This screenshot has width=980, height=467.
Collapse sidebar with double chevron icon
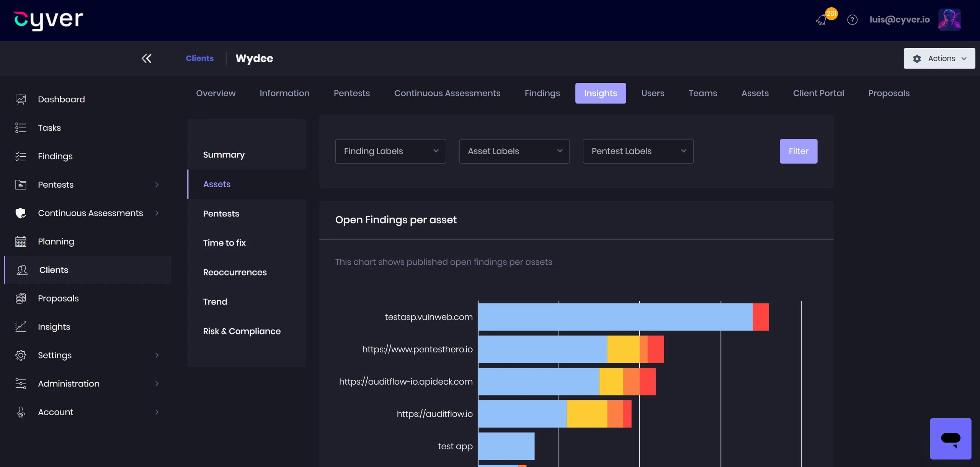(146, 58)
